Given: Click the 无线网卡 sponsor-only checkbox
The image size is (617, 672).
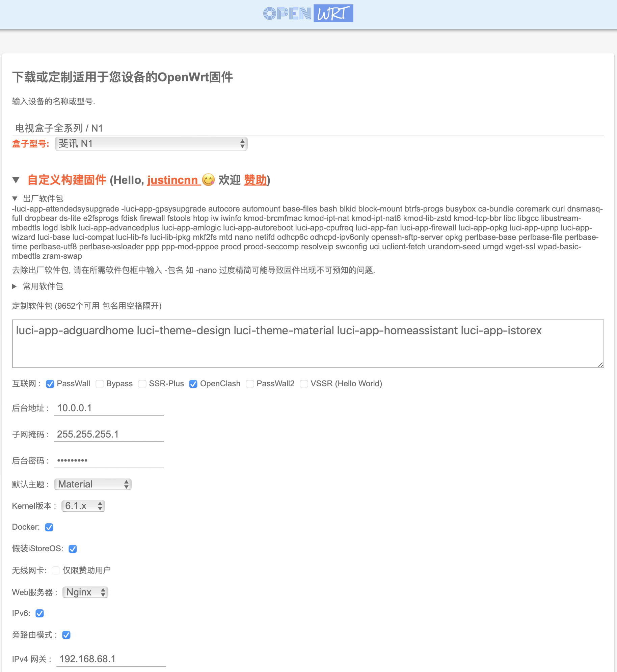Looking at the screenshot, I should (56, 570).
